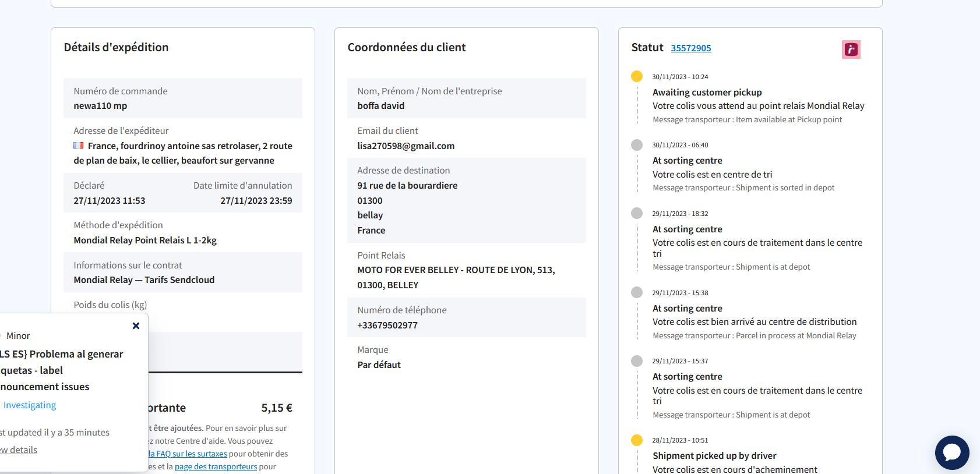The width and height of the screenshot is (980, 474).
Task: Open the page des transporteurs link
Action: [x=216, y=466]
